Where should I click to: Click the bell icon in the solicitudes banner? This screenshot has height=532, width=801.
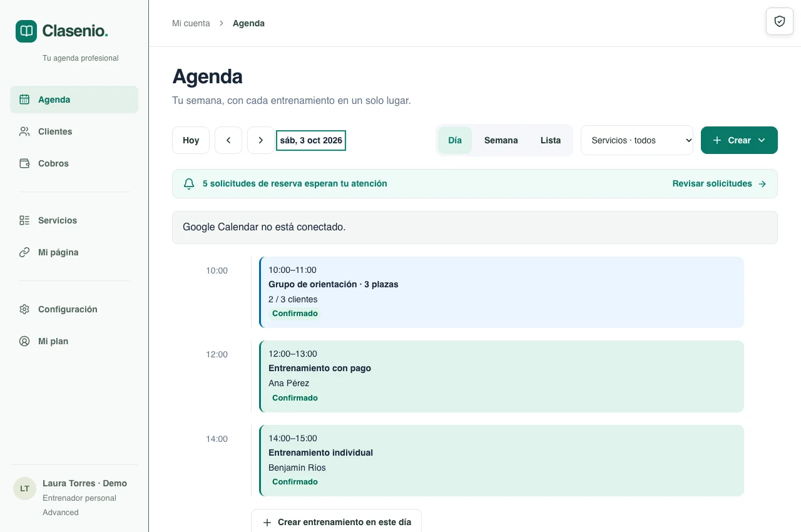[x=189, y=184]
